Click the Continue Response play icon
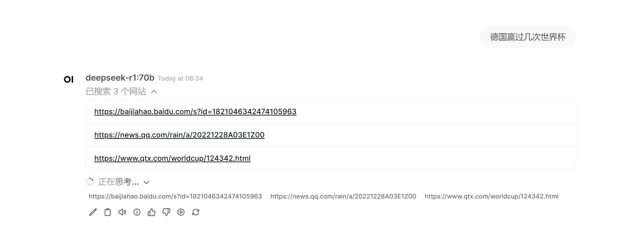This screenshot has width=644, height=239. [181, 212]
